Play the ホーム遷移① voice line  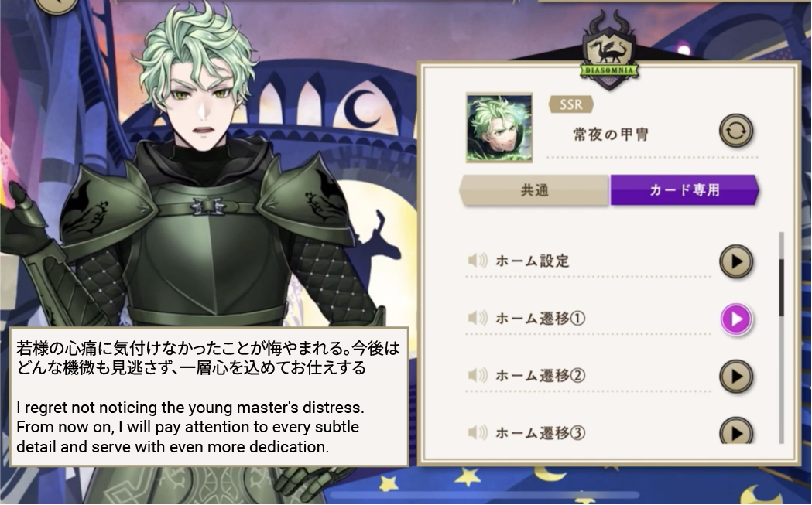(735, 319)
